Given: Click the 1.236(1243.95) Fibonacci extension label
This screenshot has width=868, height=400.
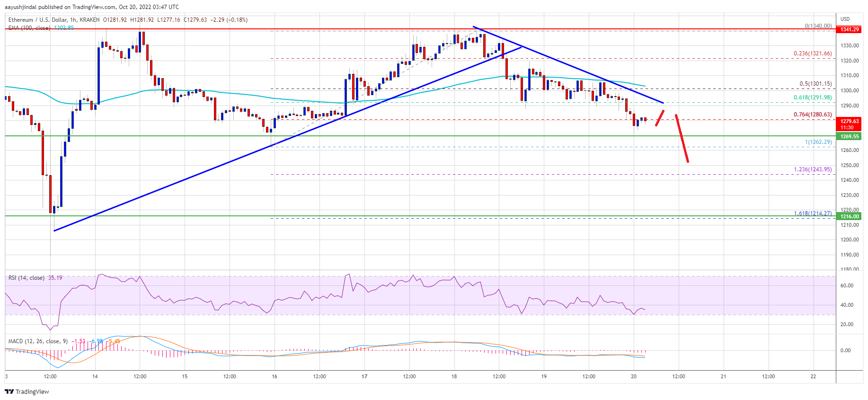Looking at the screenshot, I should click(x=812, y=169).
